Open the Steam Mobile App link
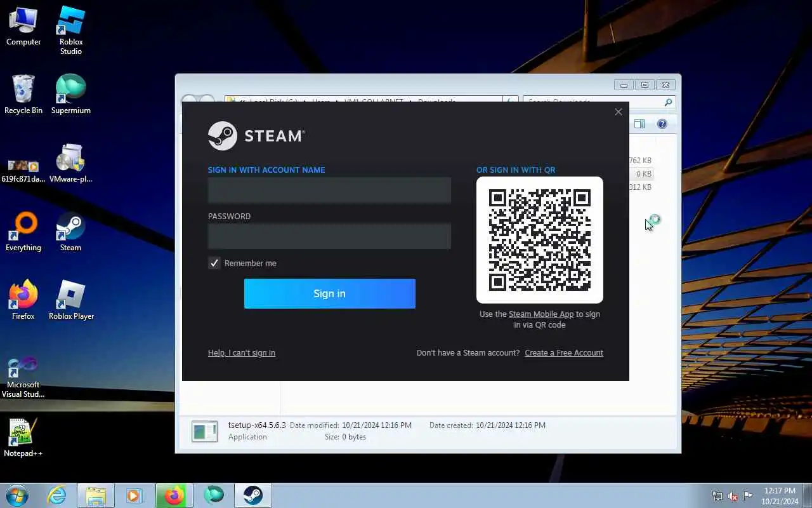 click(541, 314)
